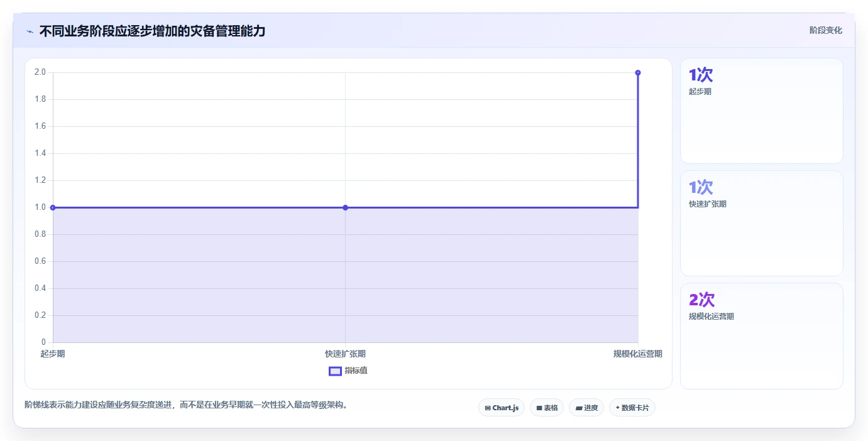Open the 1次 快速扩张期 data card
Screen dimensions: 868x441
pyautogui.click(x=762, y=224)
